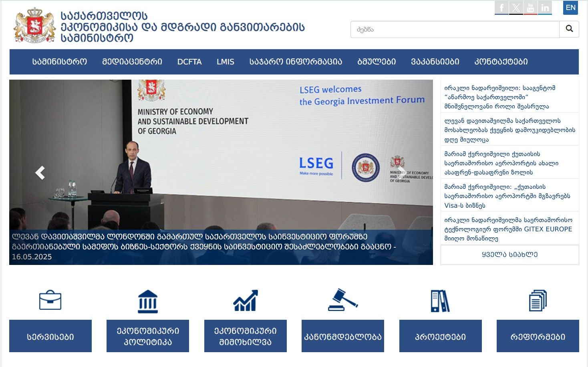The width and height of the screenshot is (588, 367).
Task: Click the rising chart economic review icon
Action: point(245,301)
